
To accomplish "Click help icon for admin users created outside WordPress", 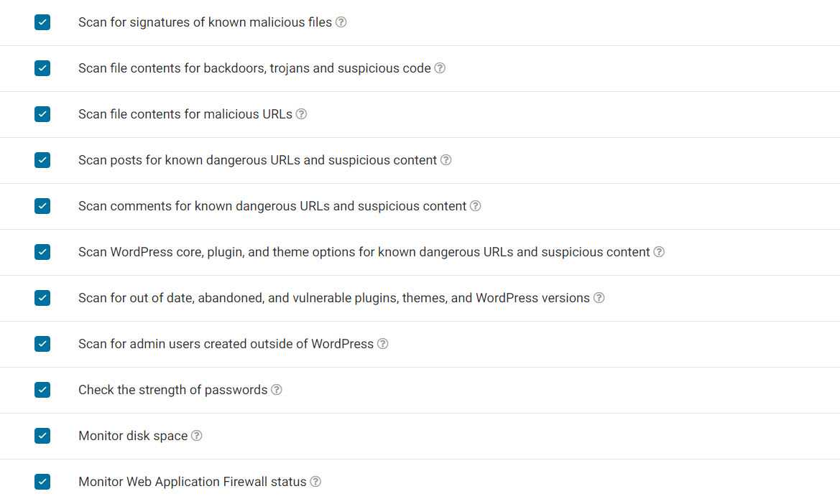I will tap(383, 344).
